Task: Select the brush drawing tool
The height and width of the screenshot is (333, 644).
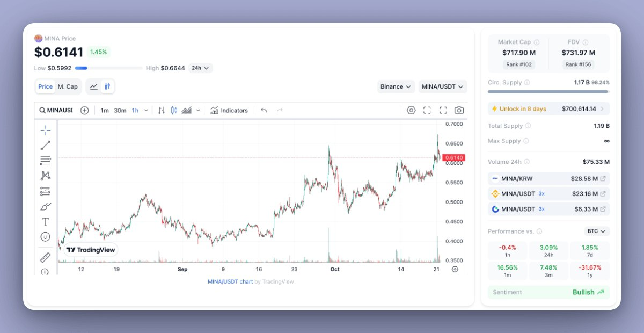Action: click(46, 206)
